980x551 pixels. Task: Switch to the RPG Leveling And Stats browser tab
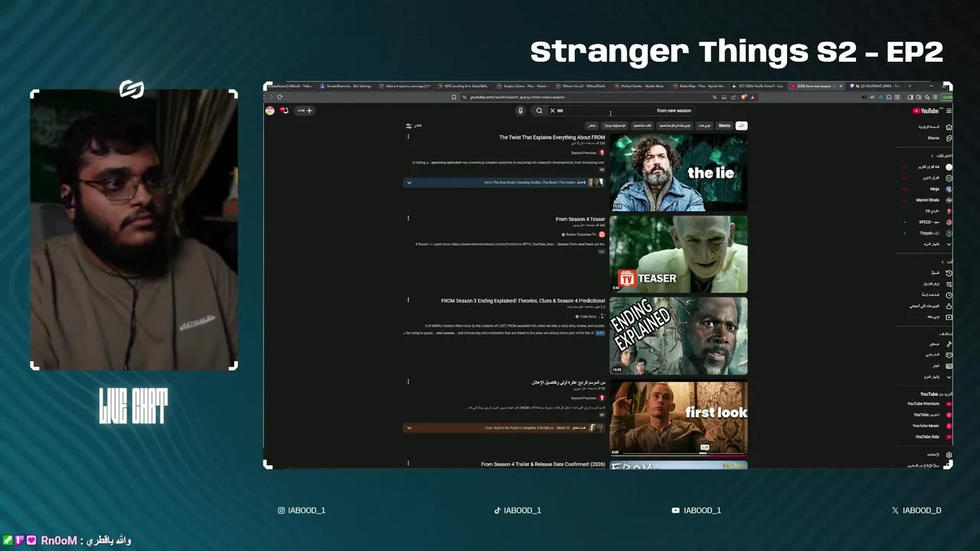point(464,86)
